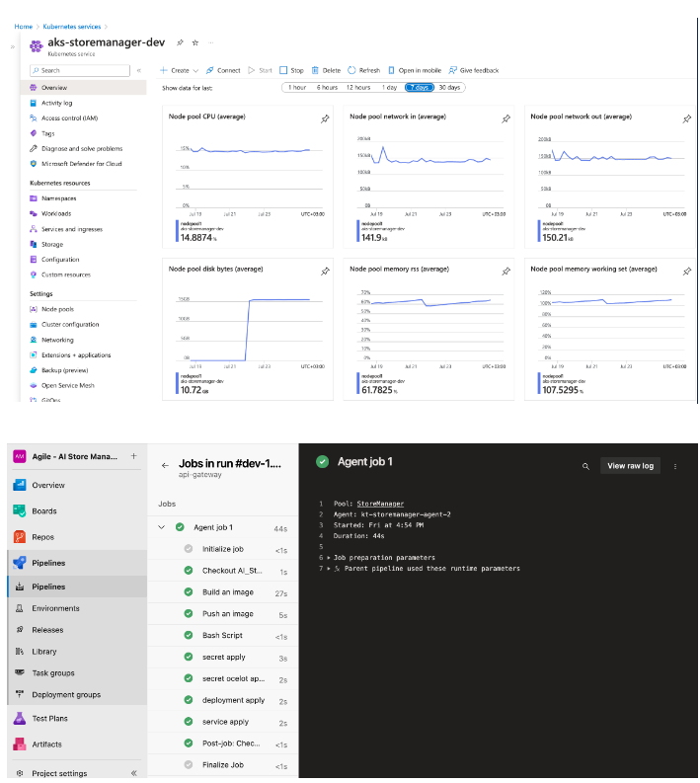This screenshot has height=783, width=700.
Task: Select the 12 hours time range
Action: click(x=358, y=88)
